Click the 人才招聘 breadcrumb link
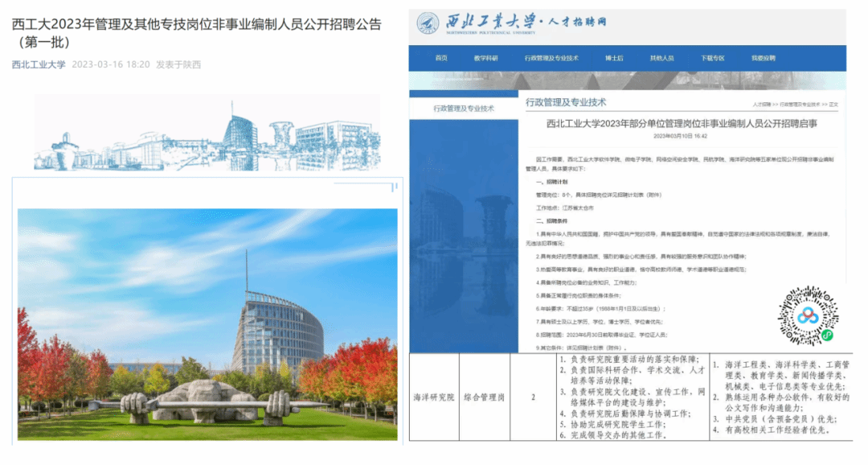Viewport: 868px width, 465px height. (x=761, y=105)
